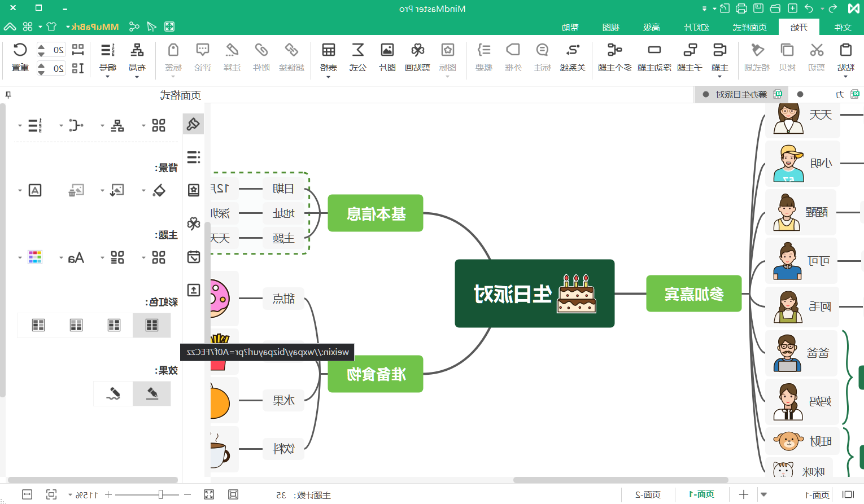Select the 页面-1 green page tab
Viewport: 864px width, 504px height.
[701, 494]
